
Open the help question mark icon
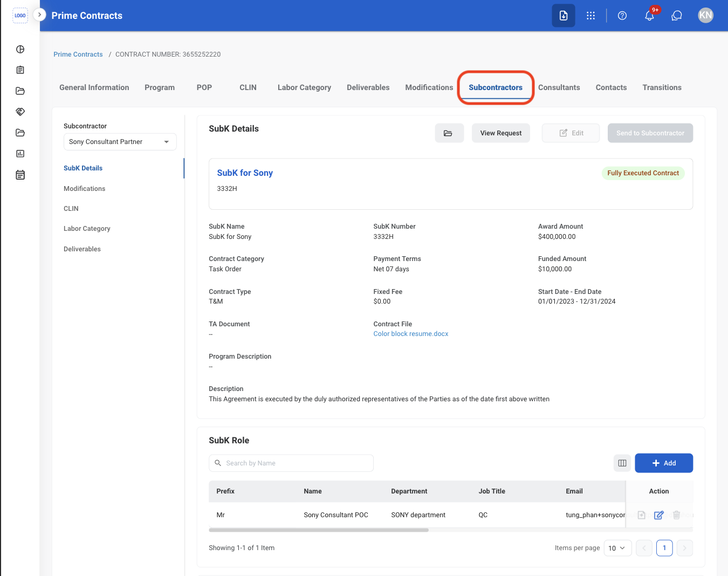(622, 16)
